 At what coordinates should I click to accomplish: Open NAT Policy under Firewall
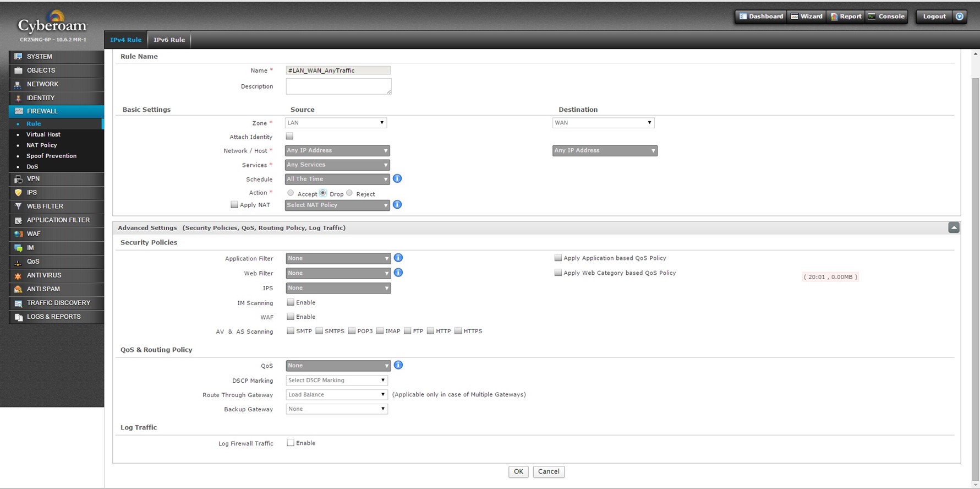point(42,145)
